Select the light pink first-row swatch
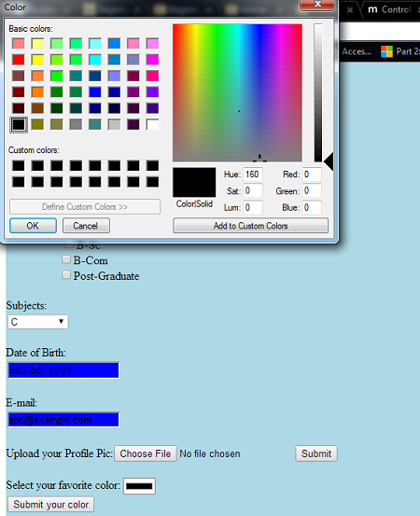 point(133,44)
